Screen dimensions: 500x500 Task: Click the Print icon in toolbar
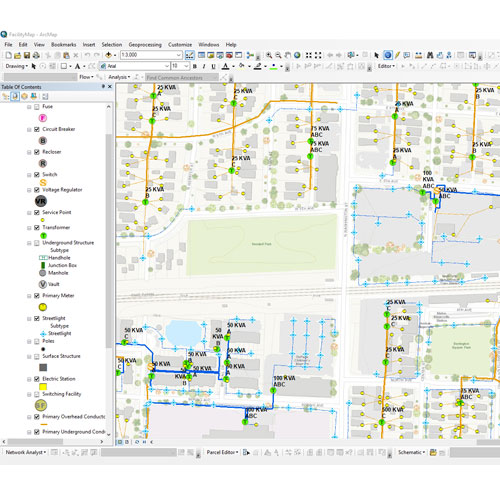click(36, 55)
